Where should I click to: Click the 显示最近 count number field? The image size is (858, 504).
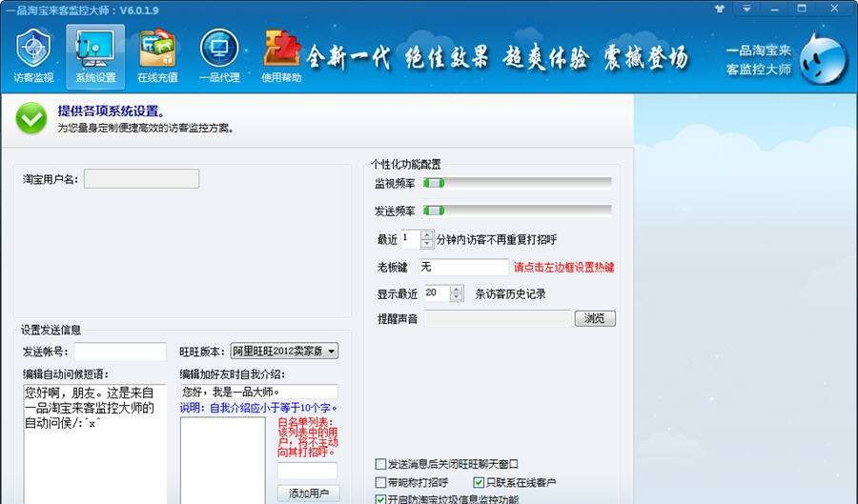438,293
